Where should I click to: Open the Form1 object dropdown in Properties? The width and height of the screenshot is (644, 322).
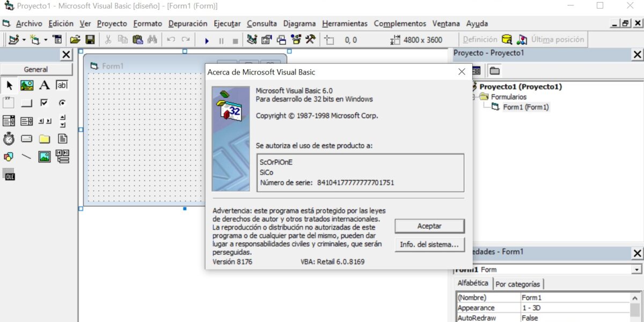(636, 269)
